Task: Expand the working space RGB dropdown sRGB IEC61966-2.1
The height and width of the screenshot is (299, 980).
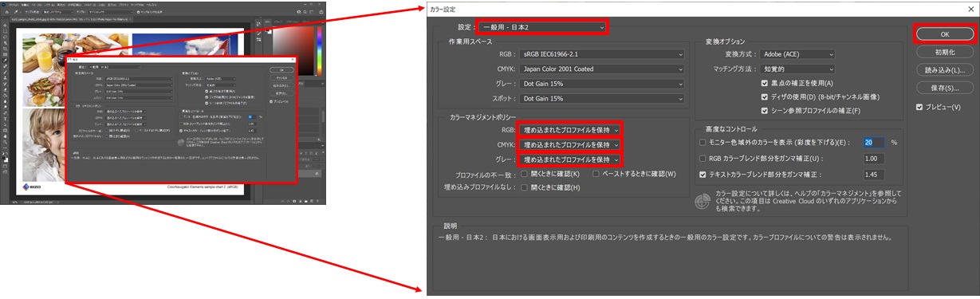Action: tap(603, 53)
